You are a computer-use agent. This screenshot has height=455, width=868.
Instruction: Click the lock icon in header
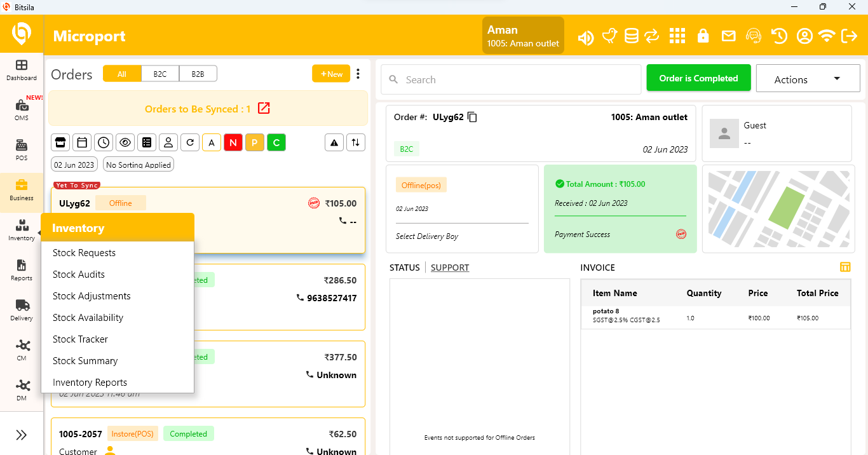tap(703, 36)
